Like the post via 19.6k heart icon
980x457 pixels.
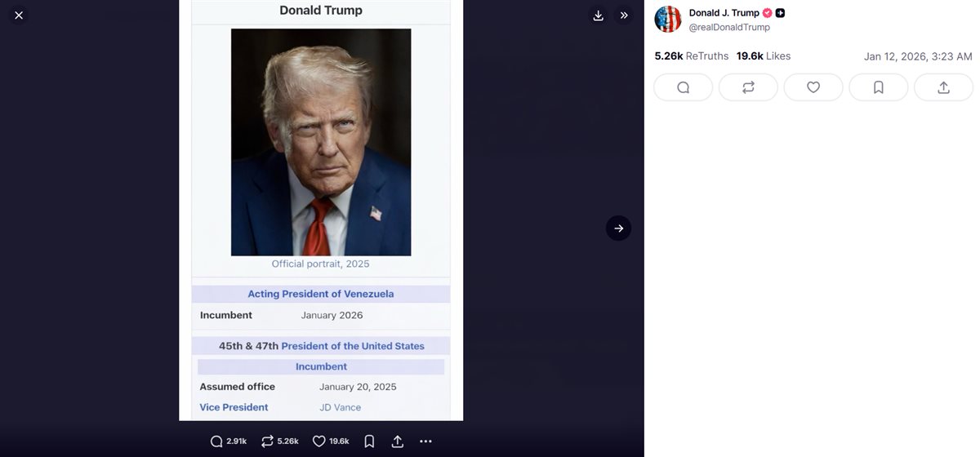click(319, 441)
